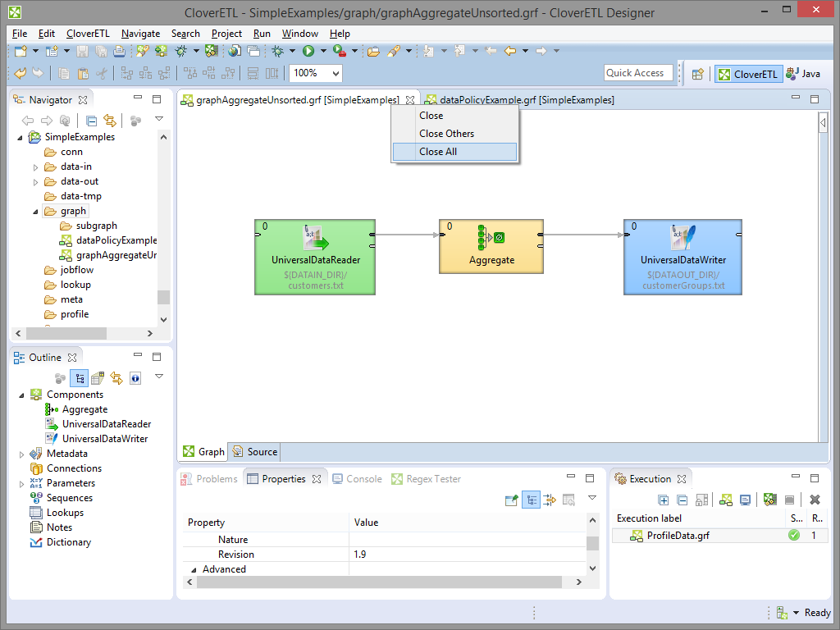Viewport: 840px width, 630px height.
Task: Select Close All from context menu
Action: coord(438,152)
